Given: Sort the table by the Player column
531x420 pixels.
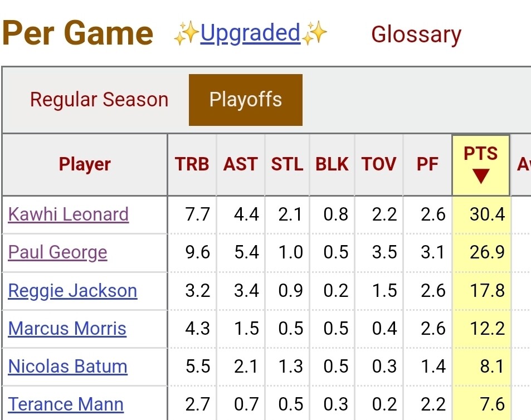Looking at the screenshot, I should (85, 164).
